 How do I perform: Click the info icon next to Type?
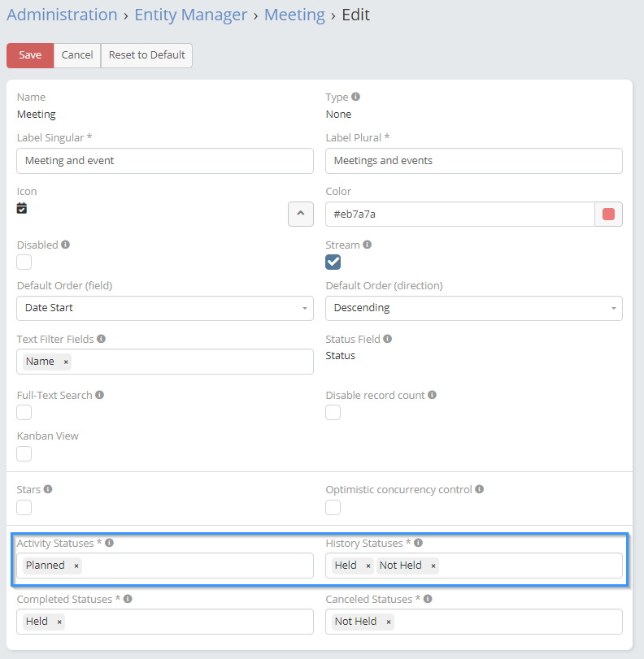356,97
